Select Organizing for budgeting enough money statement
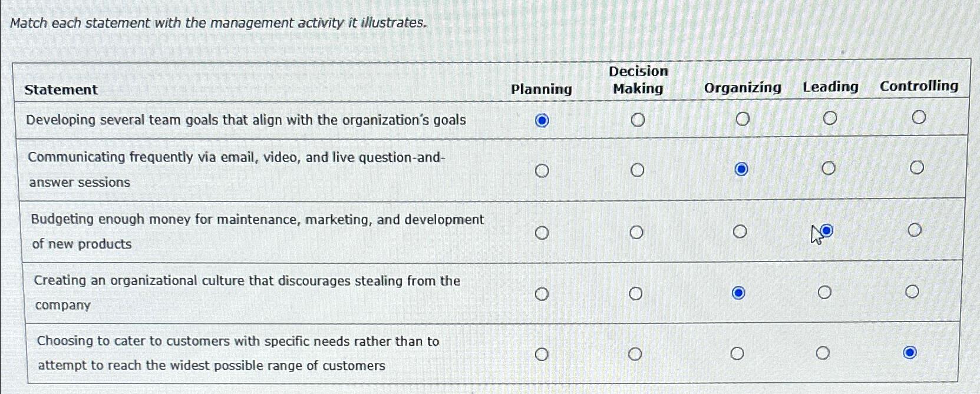The image size is (980, 394). (x=740, y=230)
